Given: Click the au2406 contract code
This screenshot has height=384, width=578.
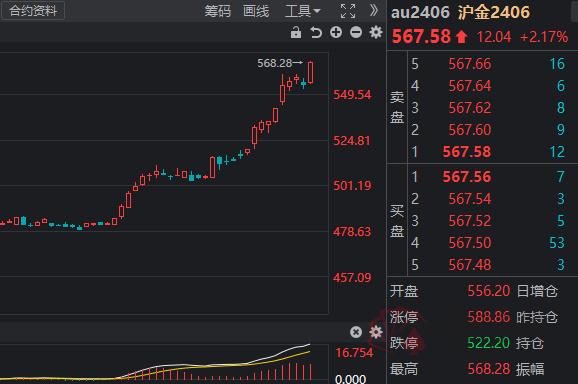Looking at the screenshot, I should click(x=420, y=13).
